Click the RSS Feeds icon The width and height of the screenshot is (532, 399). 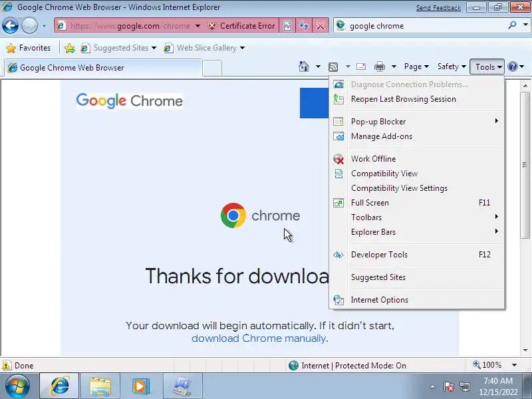point(333,67)
